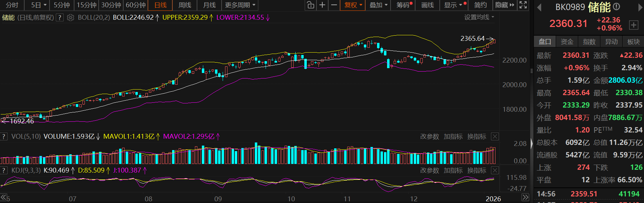Add 储能 to watchlist with plus box
This screenshot has height=203, width=644.
[x=633, y=25]
